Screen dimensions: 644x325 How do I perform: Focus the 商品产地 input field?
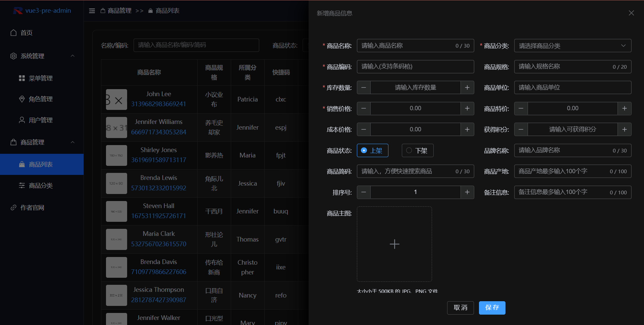click(573, 171)
